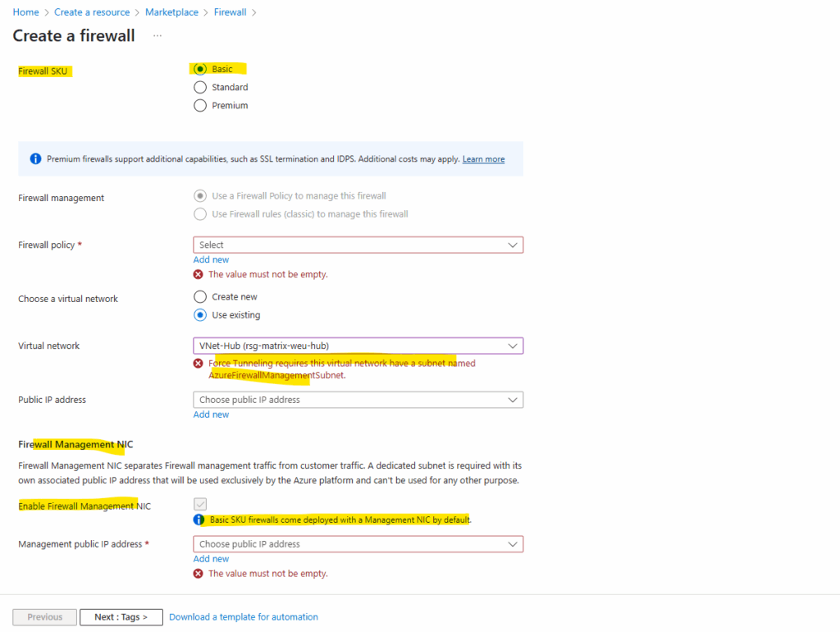Screen dimensions: 840x632
Task: Open the Public IP address dropdown
Action: (358, 400)
